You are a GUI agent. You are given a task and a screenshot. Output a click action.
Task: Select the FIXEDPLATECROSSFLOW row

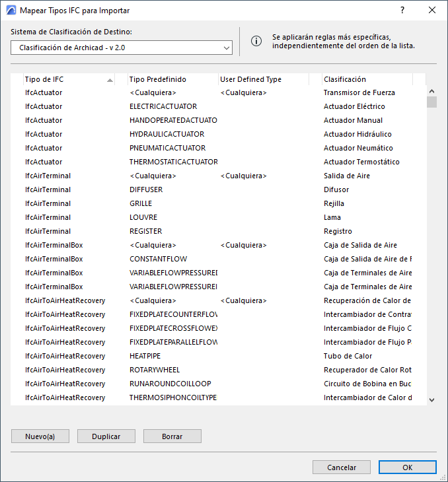[219, 328]
